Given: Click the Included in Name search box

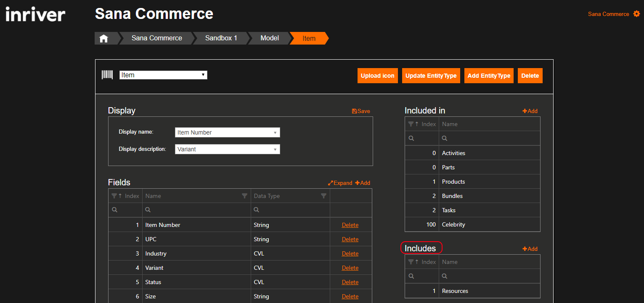Looking at the screenshot, I should click(x=490, y=138).
